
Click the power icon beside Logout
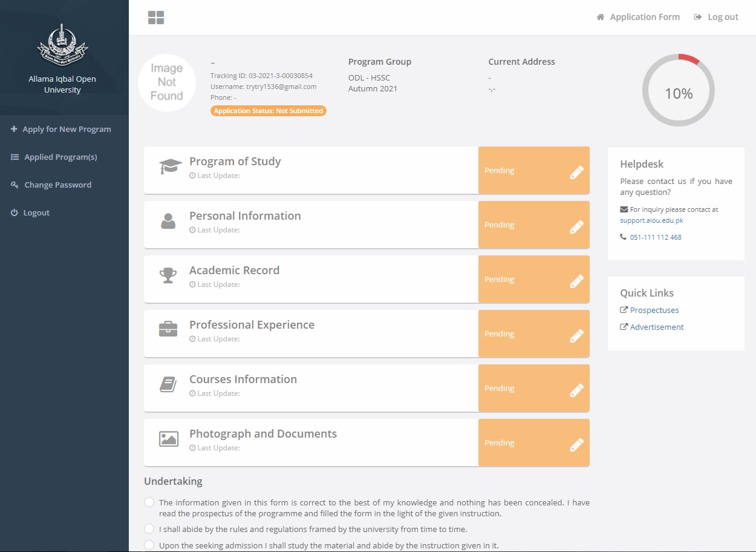(15, 212)
